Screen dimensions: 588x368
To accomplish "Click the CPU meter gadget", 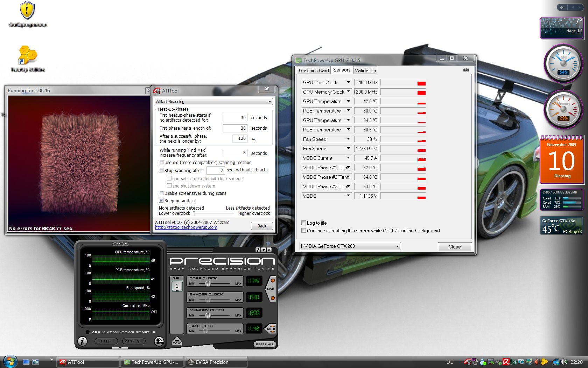I will coord(563,63).
